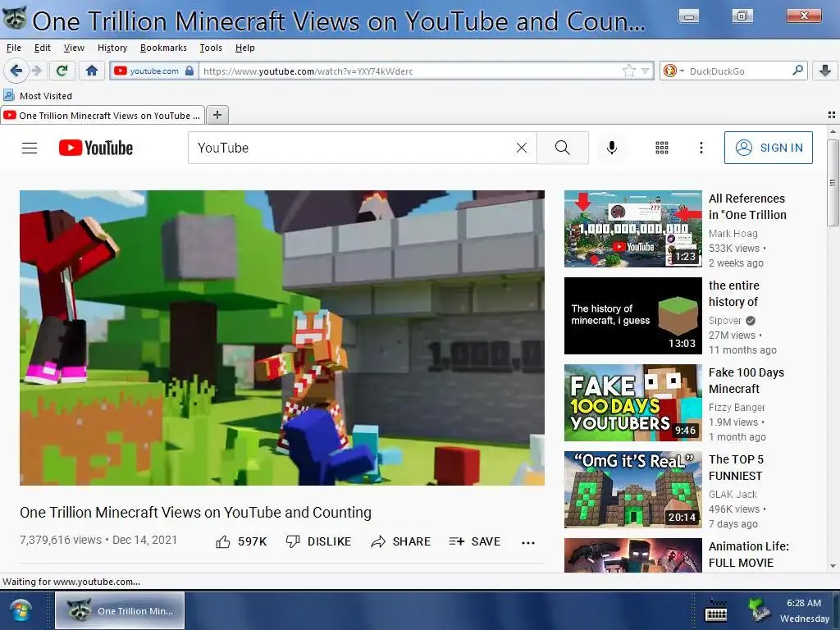
Task: Click the SAVE to playlist button
Action: (x=475, y=541)
